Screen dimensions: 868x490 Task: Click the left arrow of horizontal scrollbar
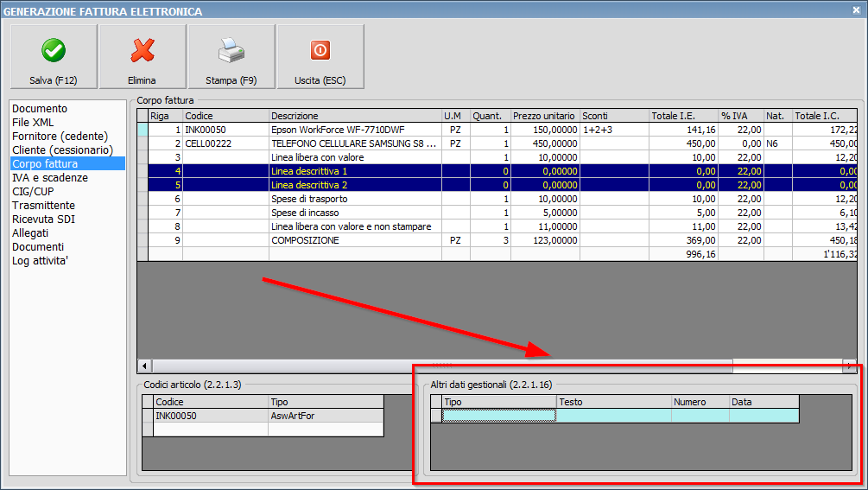[x=144, y=366]
